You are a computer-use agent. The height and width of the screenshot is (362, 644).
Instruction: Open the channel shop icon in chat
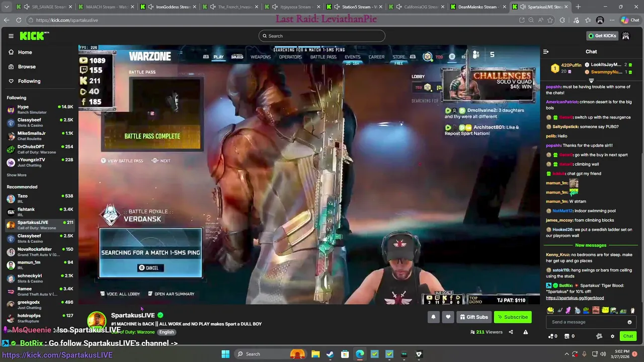tap(567, 336)
